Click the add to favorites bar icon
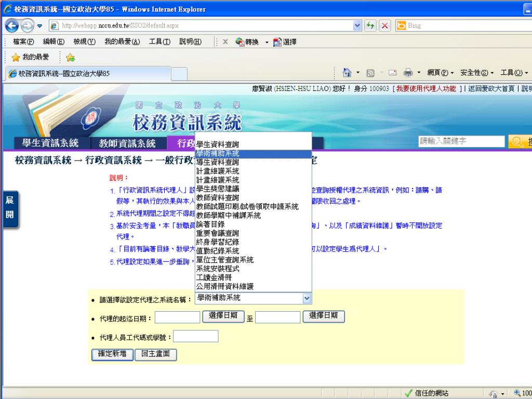This screenshot has width=532, height=399. [x=70, y=57]
